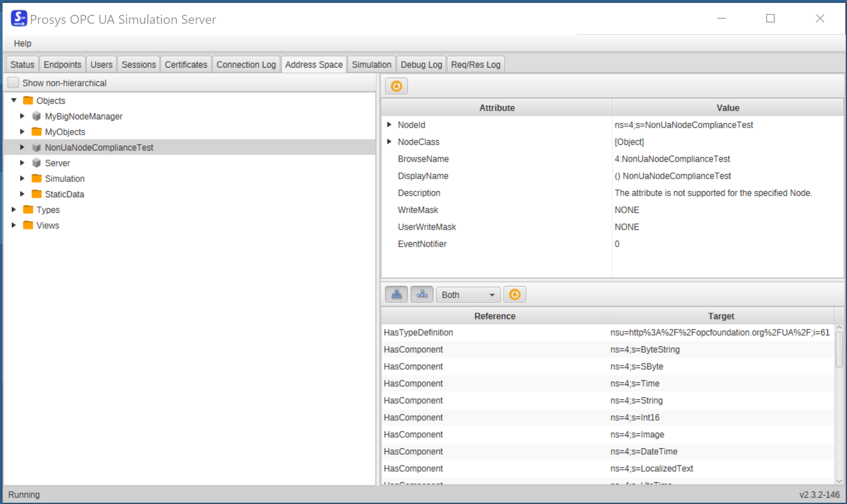
Task: Click the Prosys application logo icon
Action: [19, 19]
